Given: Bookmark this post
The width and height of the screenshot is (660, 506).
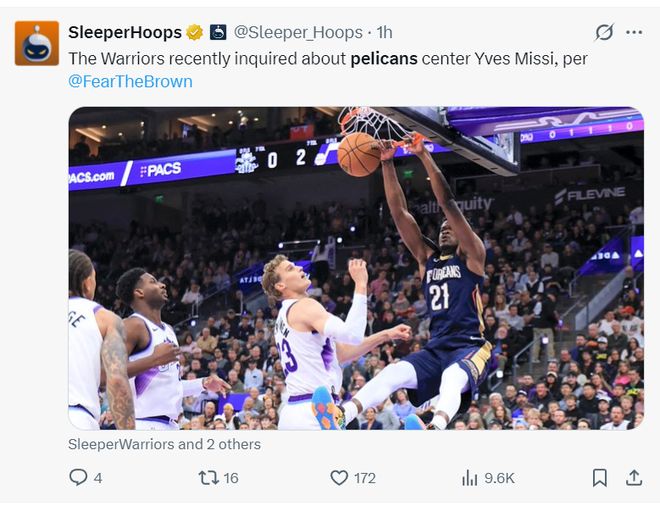Looking at the screenshot, I should pos(600,478).
